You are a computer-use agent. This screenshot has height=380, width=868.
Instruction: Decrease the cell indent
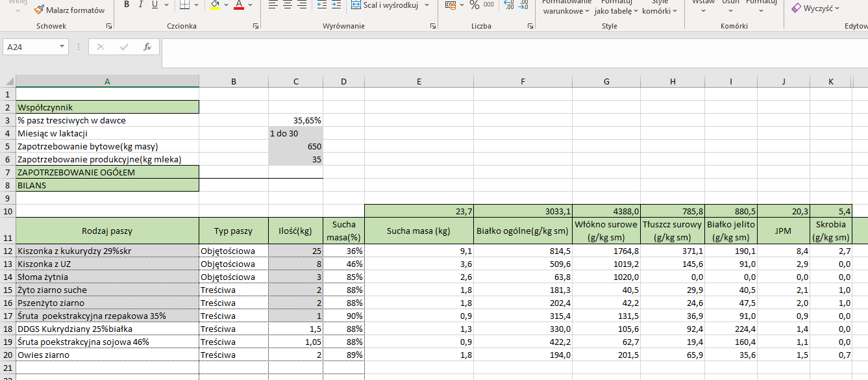tap(322, 5)
